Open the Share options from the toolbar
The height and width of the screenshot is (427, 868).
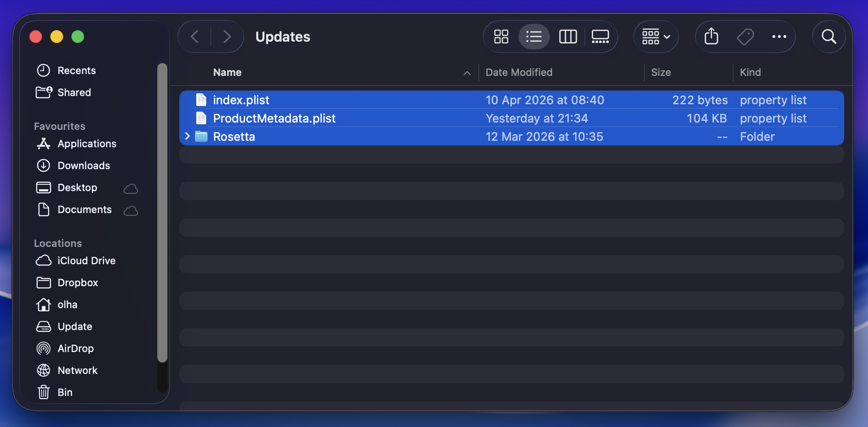711,37
